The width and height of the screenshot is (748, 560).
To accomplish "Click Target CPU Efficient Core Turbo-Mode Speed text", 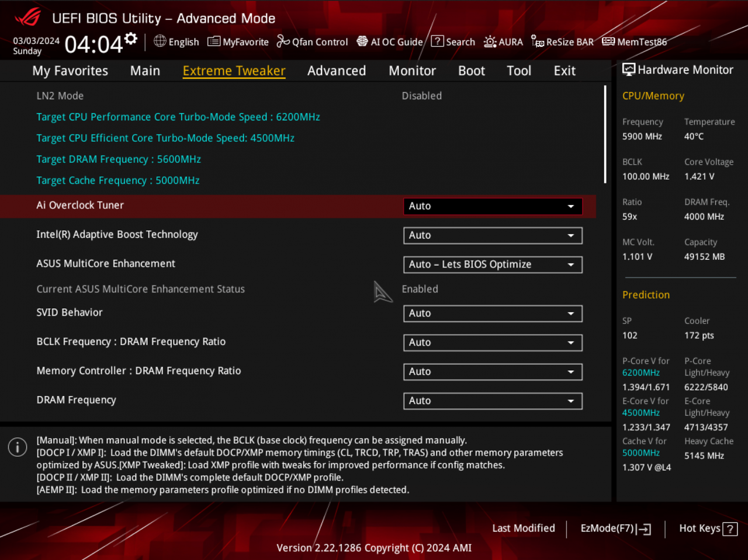I will pos(165,138).
